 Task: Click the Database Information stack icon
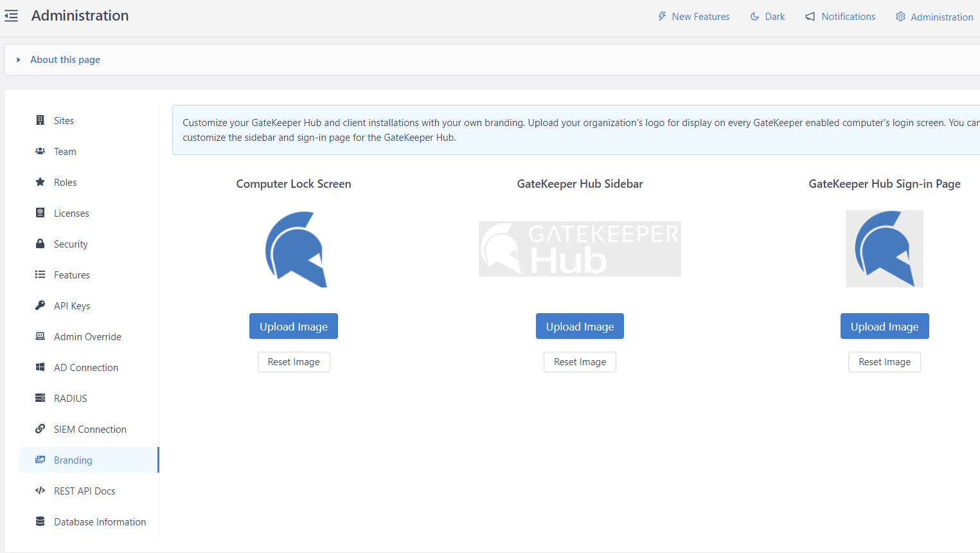point(40,521)
